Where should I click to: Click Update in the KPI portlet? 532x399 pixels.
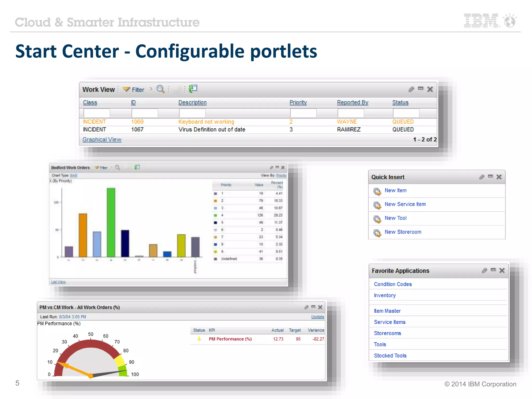(317, 317)
